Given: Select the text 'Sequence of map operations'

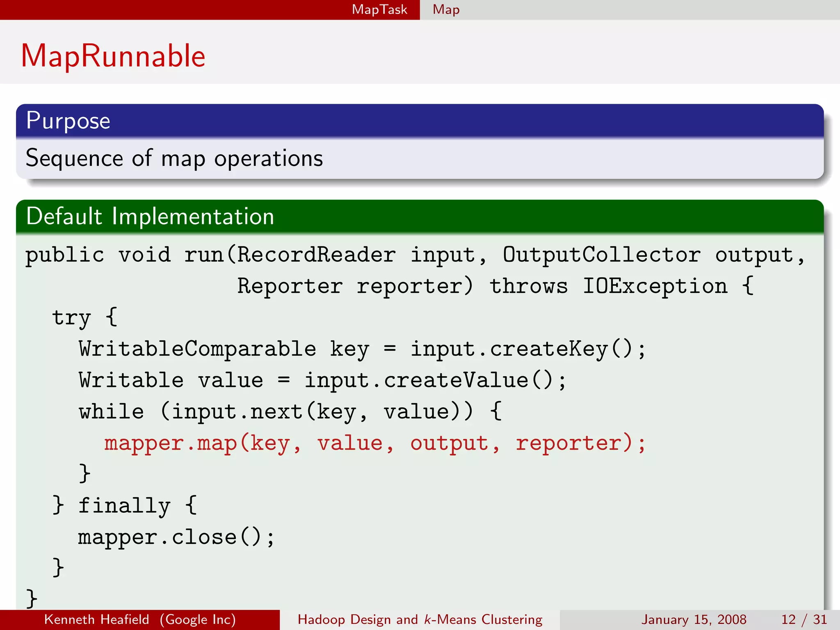Looking at the screenshot, I should pos(174,158).
